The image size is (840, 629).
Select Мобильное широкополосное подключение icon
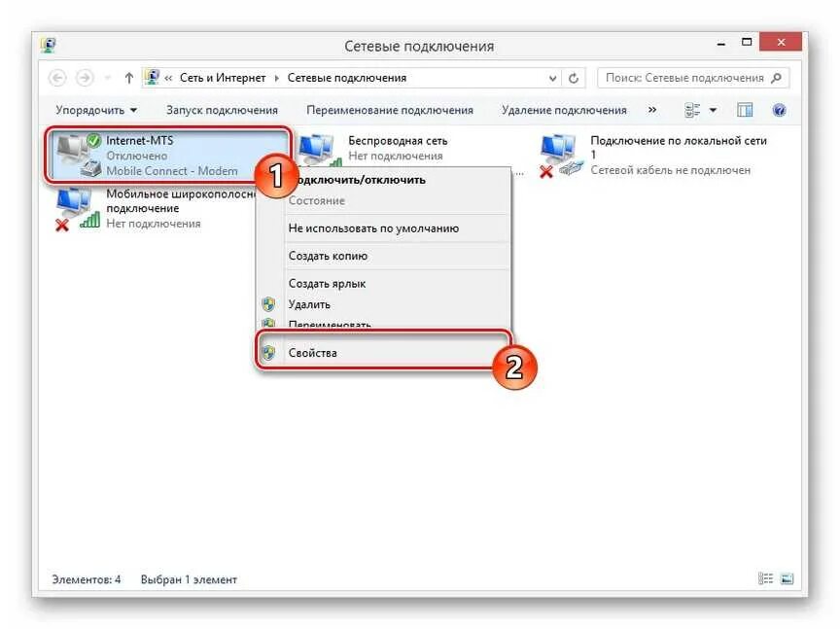(x=78, y=209)
